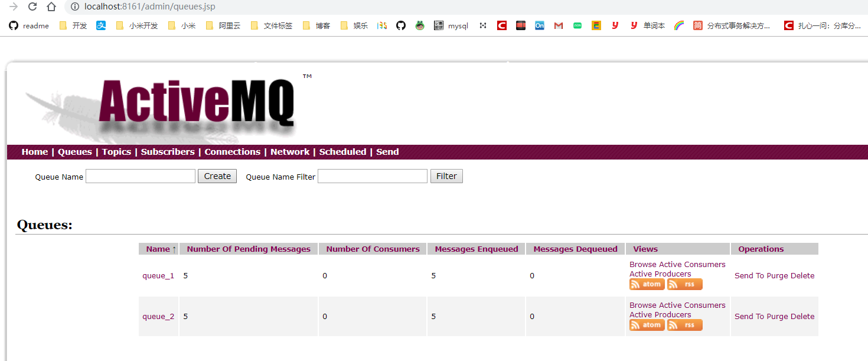Open the second GitHub octocat bookmark
868x361 pixels.
(x=401, y=25)
